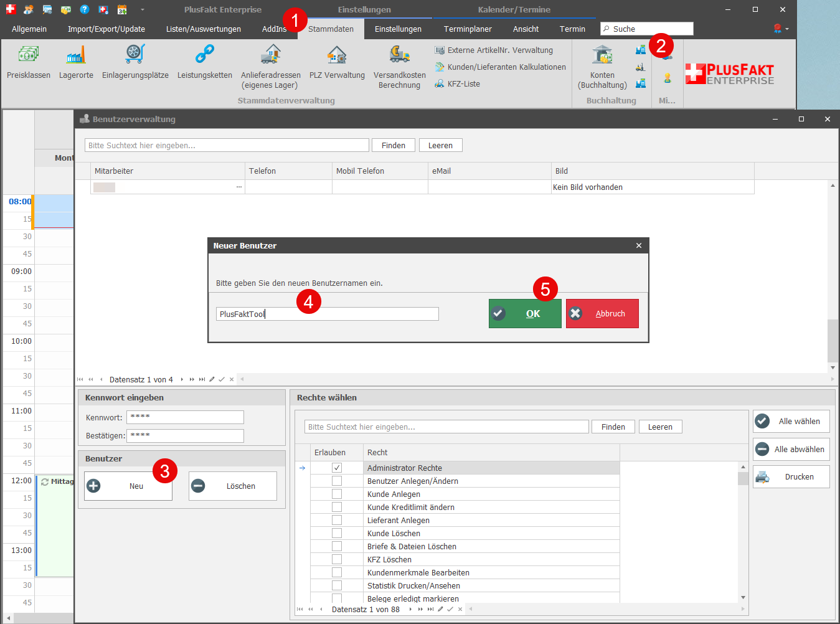Click Neu to add a user
The height and width of the screenshot is (624, 840).
[x=128, y=486]
